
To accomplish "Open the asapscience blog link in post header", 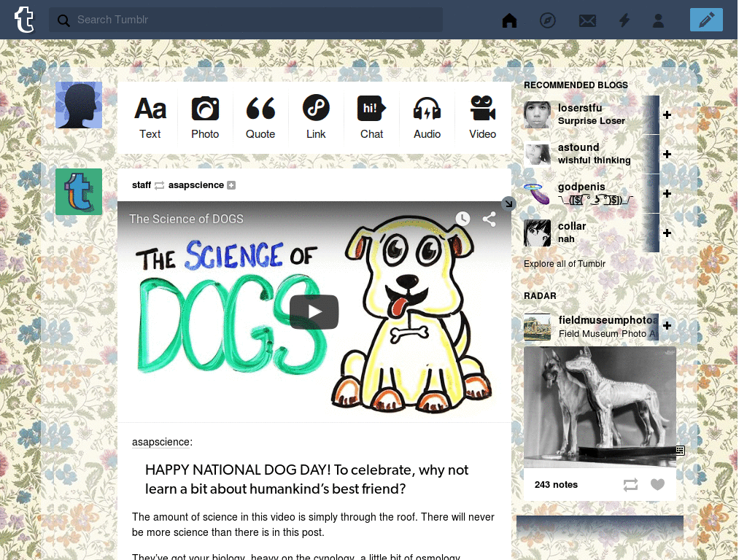I will click(196, 184).
